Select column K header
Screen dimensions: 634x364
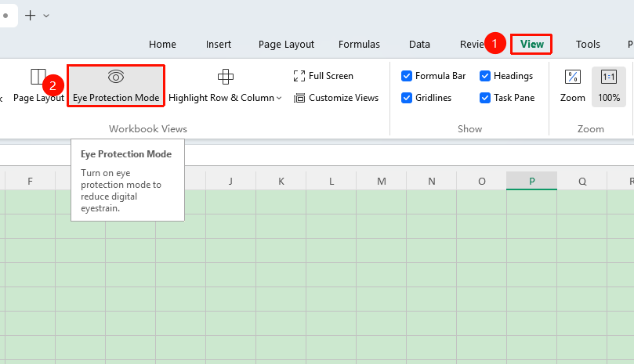[x=281, y=181]
